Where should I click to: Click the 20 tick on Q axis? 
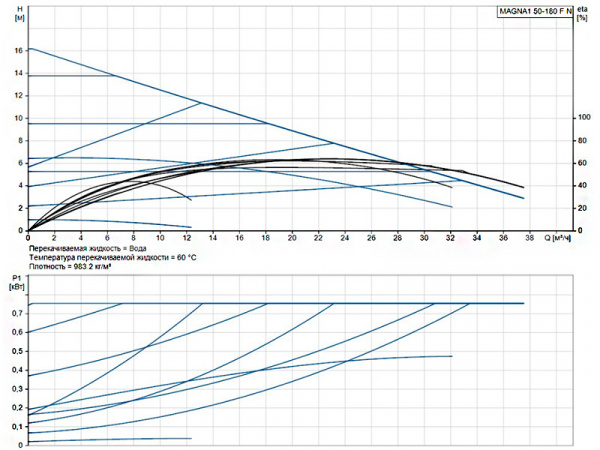292,239
